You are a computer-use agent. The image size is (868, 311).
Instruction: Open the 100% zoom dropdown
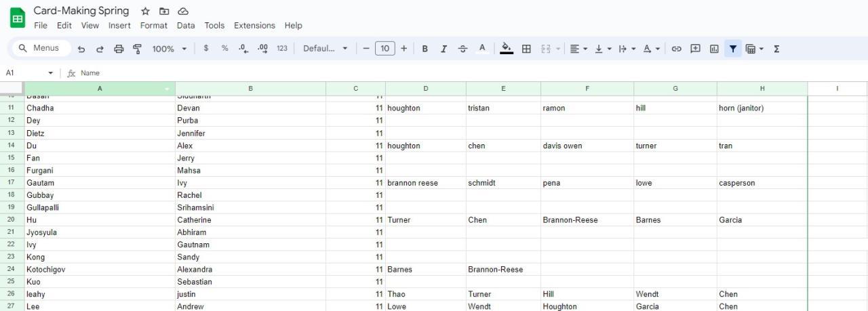point(169,49)
